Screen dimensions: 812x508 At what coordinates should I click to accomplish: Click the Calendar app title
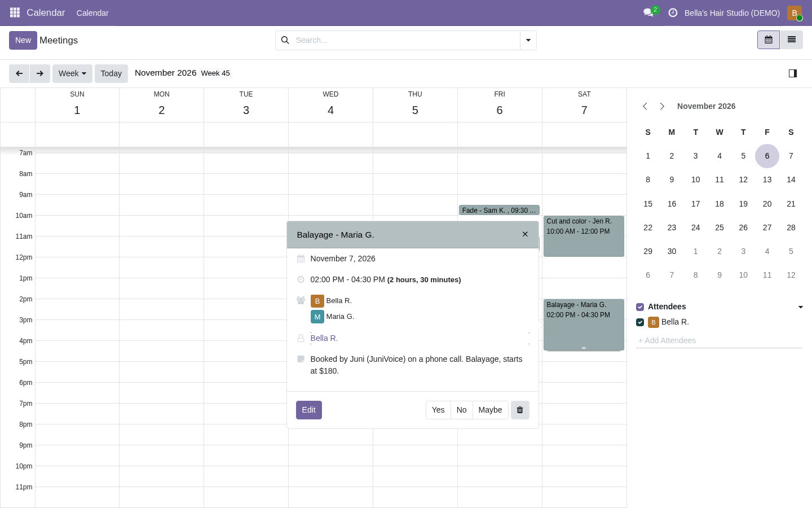[x=46, y=12]
